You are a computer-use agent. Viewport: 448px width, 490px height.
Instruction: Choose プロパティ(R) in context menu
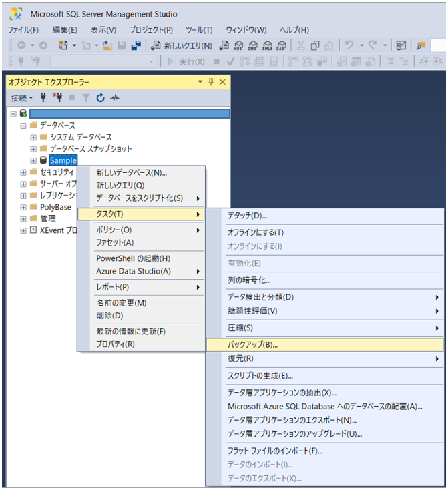pyautogui.click(x=142, y=344)
